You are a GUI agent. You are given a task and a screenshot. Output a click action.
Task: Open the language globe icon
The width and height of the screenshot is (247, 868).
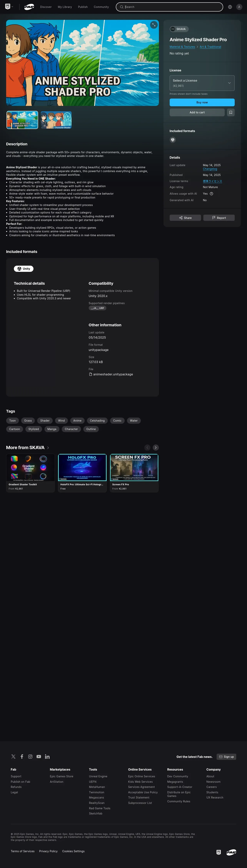coord(230,7)
